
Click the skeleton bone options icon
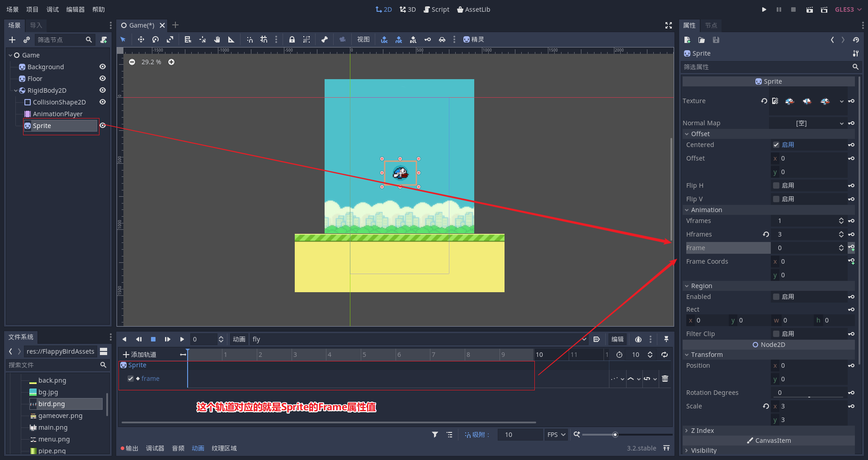click(325, 39)
